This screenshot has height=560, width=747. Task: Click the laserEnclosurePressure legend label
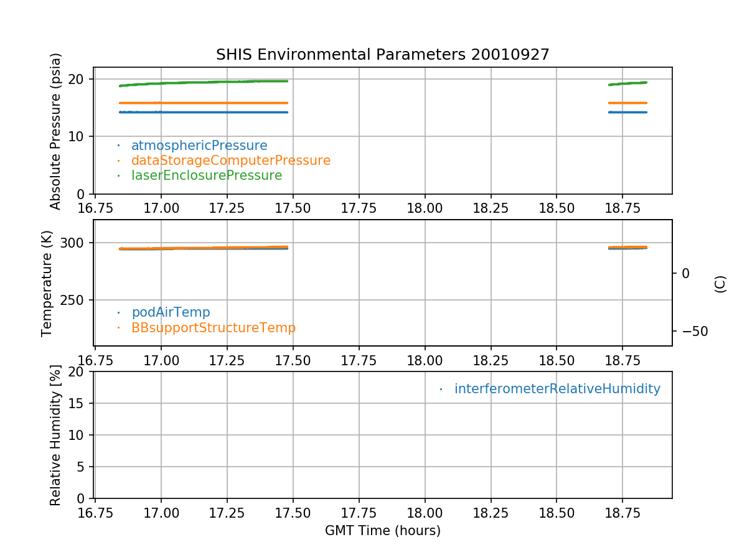point(206,175)
